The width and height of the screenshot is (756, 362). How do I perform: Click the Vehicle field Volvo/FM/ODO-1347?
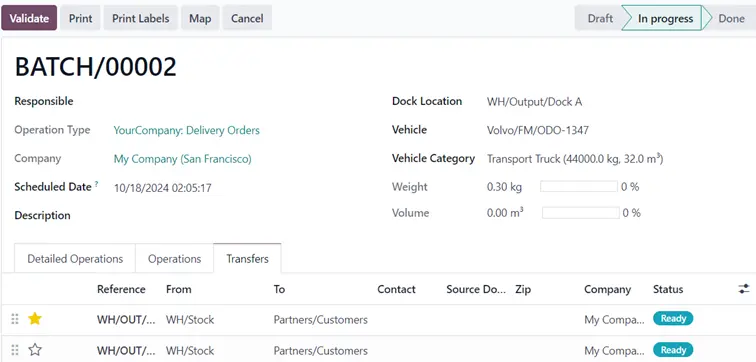click(x=538, y=130)
